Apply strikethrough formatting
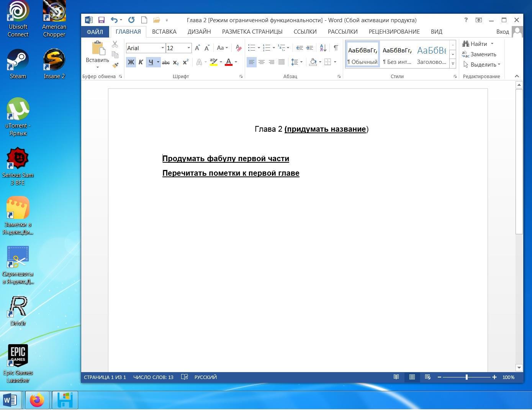The image size is (532, 410). pyautogui.click(x=165, y=62)
